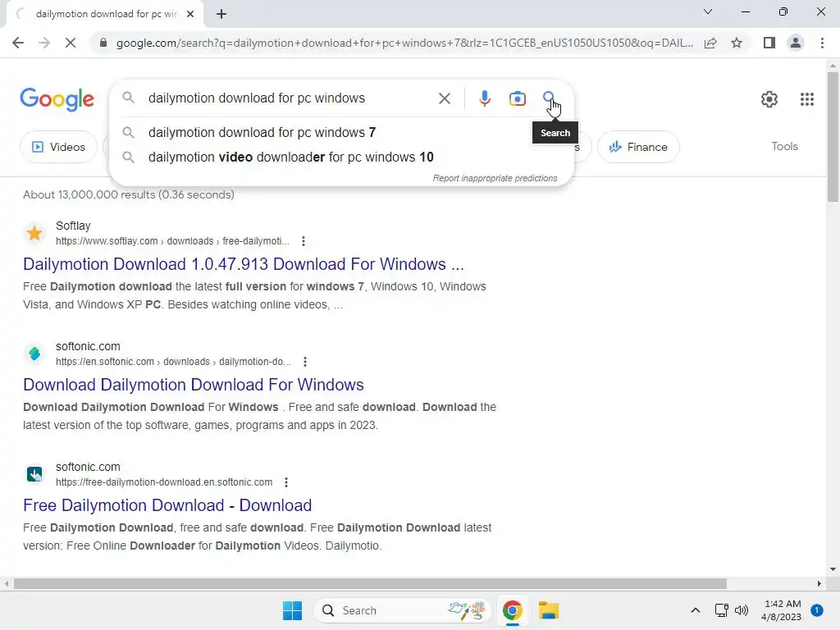This screenshot has height=630, width=840.
Task: Click the vertical scrollbar thumb
Action: pyautogui.click(x=833, y=137)
